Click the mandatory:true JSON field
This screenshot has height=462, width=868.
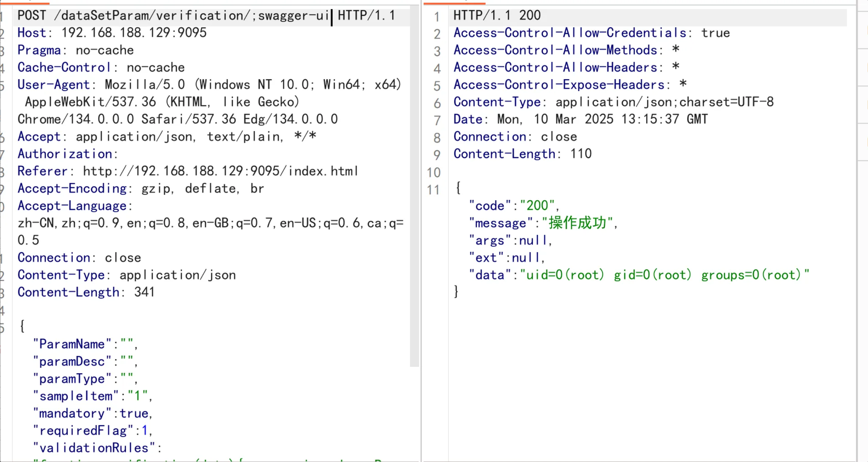[x=92, y=413]
